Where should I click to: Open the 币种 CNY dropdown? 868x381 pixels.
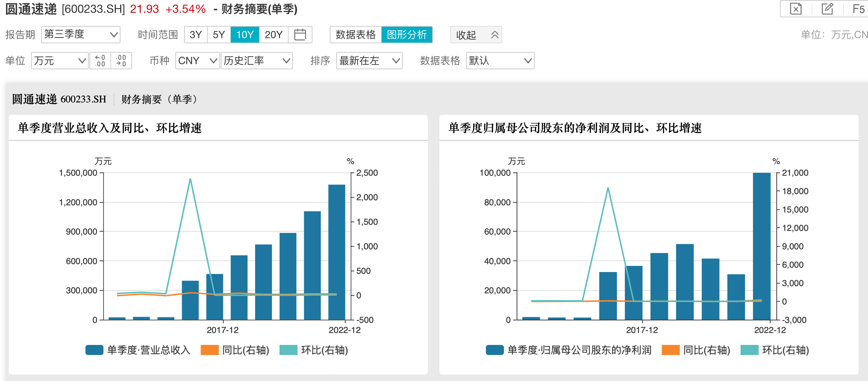coord(197,61)
